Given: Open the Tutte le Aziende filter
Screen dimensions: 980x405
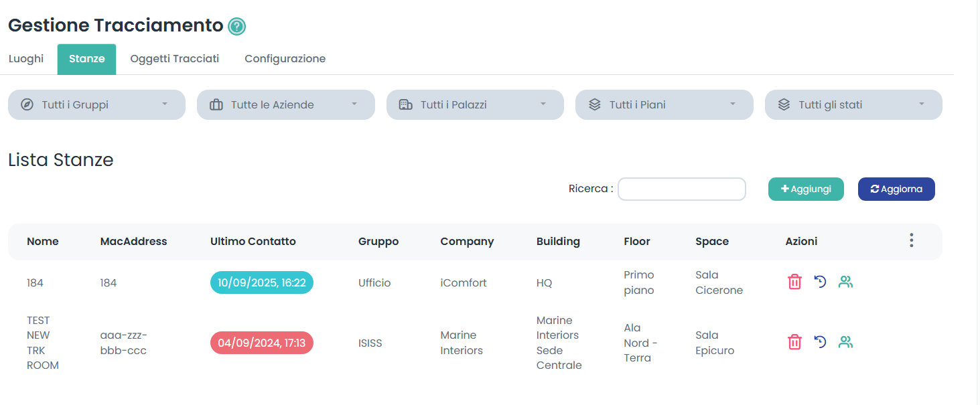Looking at the screenshot, I should click(x=285, y=105).
